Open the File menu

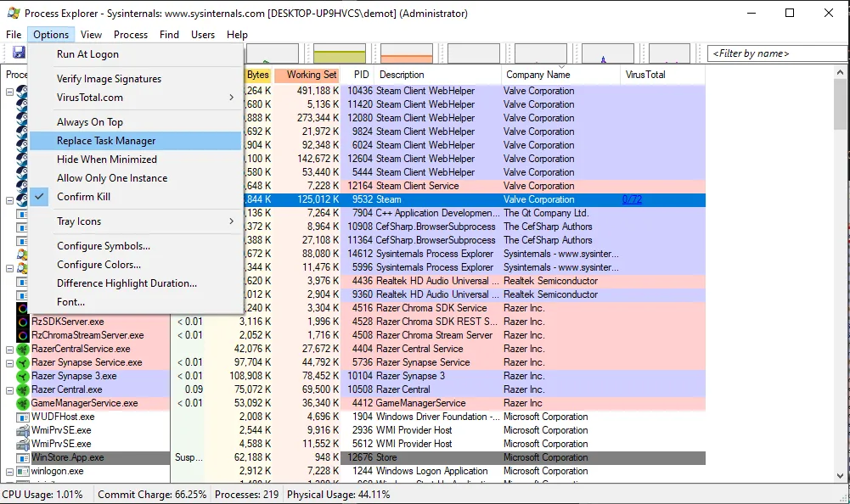pyautogui.click(x=14, y=34)
